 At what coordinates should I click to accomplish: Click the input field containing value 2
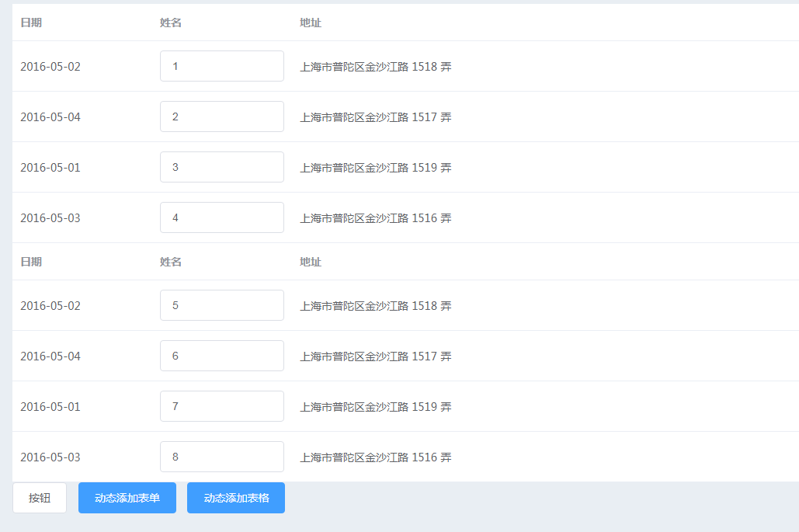pyautogui.click(x=221, y=116)
